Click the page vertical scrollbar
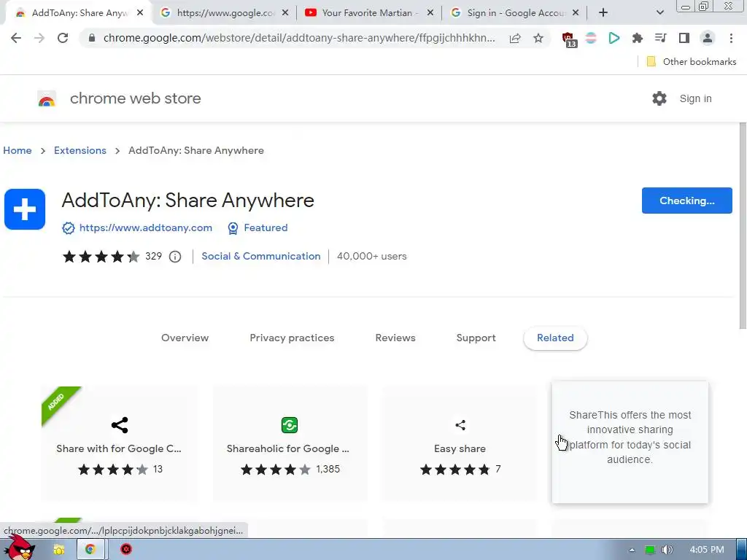The height and width of the screenshot is (560, 747). pyautogui.click(x=743, y=226)
